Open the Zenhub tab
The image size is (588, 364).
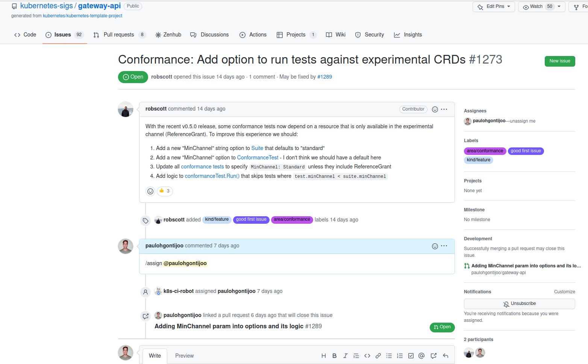[168, 35]
